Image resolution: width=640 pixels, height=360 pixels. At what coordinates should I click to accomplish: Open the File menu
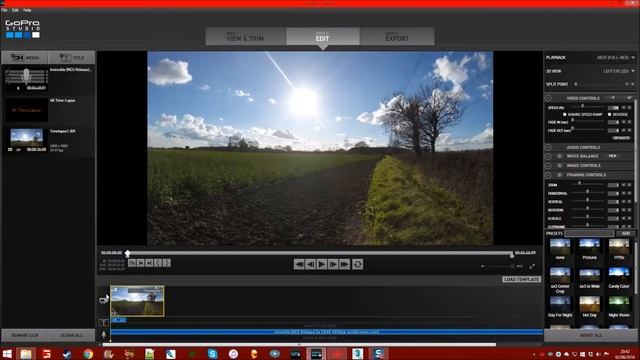(x=4, y=10)
